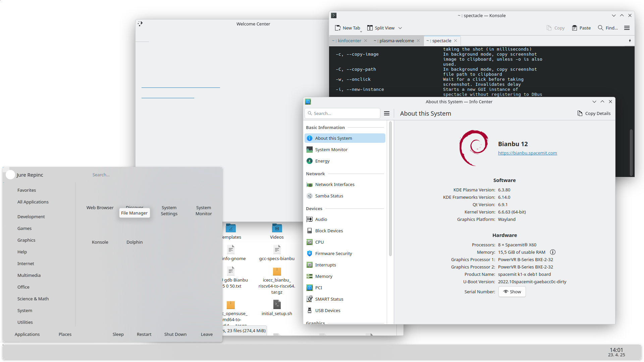Viewport: 644px width, 362px height.
Task: Close the spectacle Konsole tab
Action: coord(455,41)
